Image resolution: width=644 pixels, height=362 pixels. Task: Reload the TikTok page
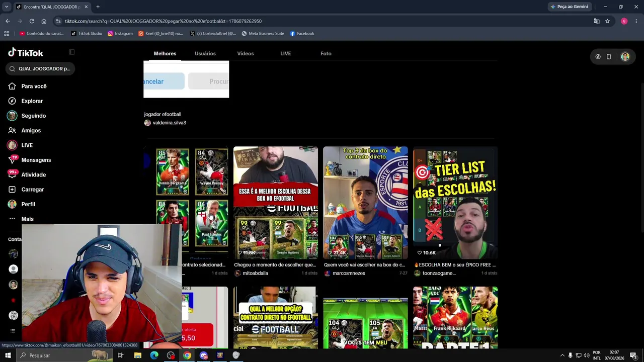(32, 21)
